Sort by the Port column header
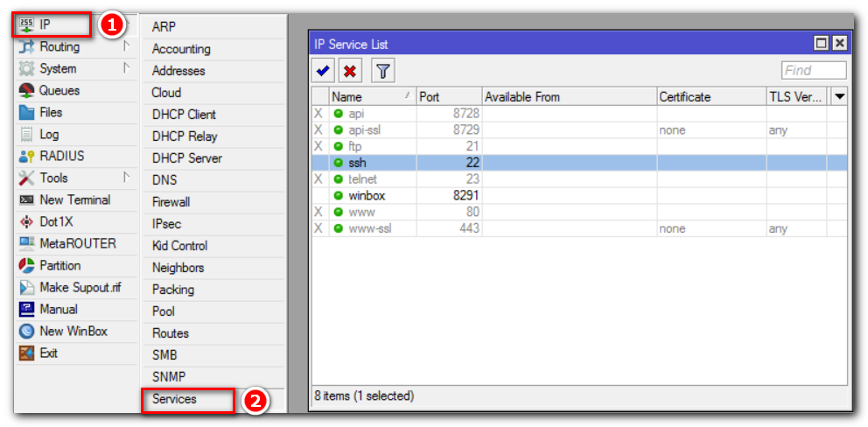 pyautogui.click(x=448, y=97)
